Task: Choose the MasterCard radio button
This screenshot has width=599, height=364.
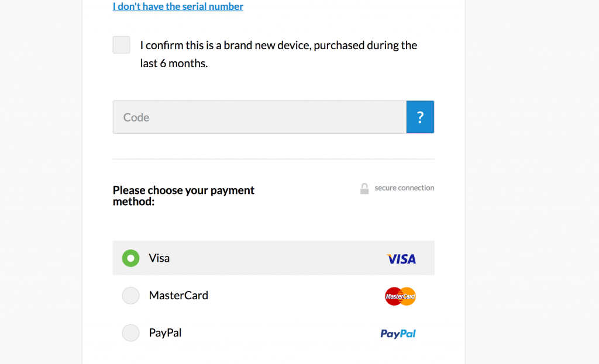Action: click(x=130, y=296)
